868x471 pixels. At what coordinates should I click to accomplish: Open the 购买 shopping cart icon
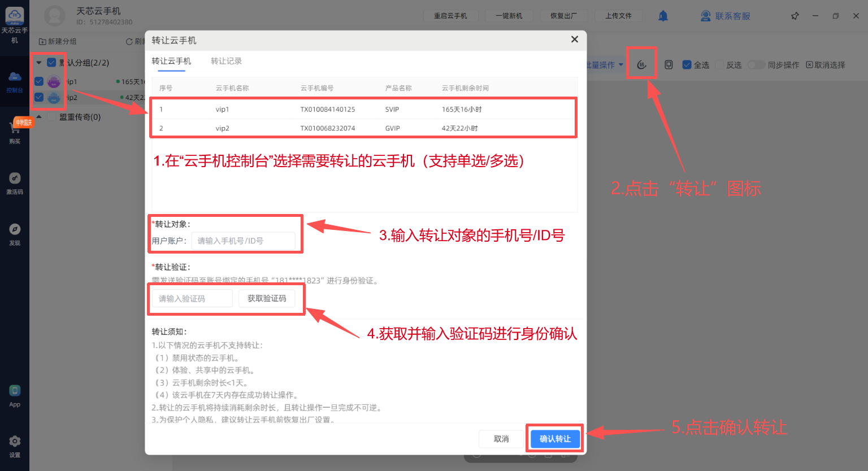coord(15,132)
